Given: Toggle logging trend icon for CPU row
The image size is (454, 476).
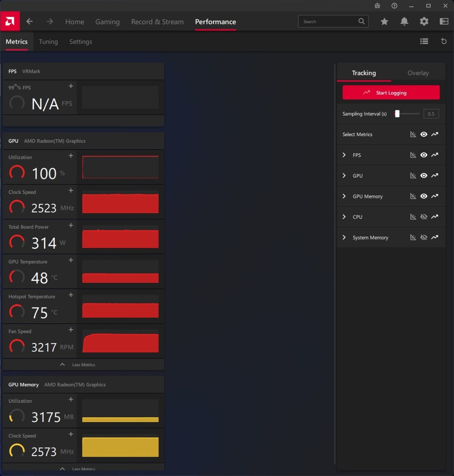Looking at the screenshot, I should [434, 217].
